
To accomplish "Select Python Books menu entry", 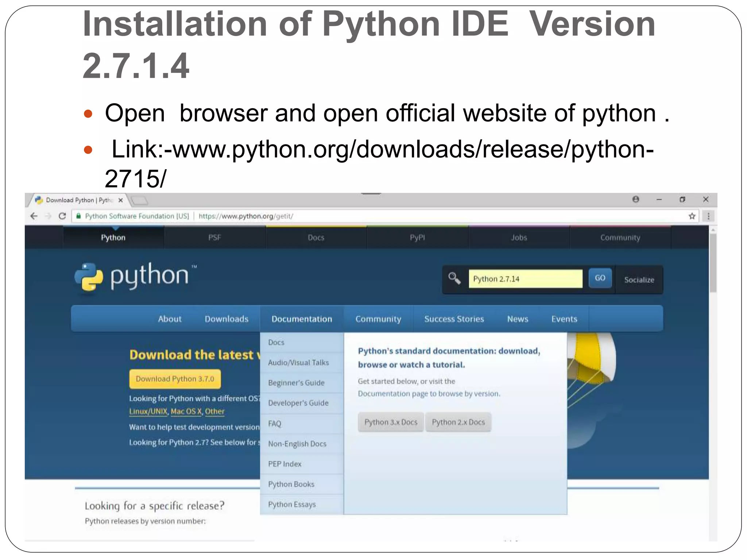I will pos(302,484).
